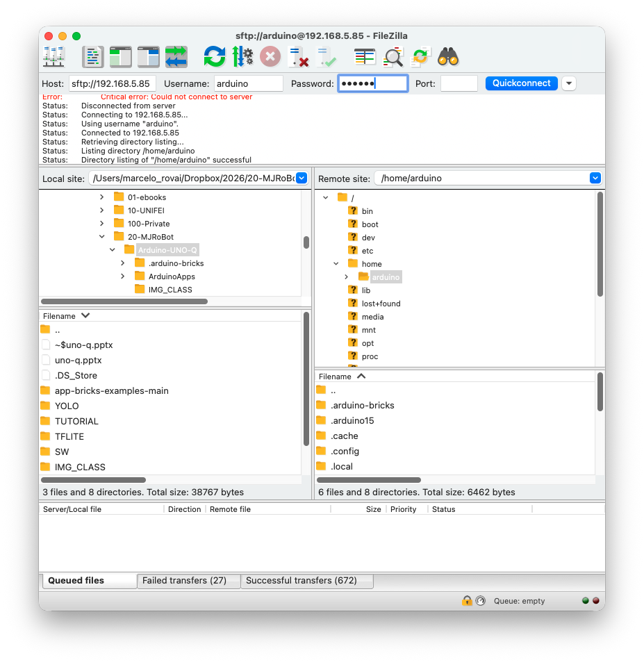The height and width of the screenshot is (662, 644).
Task: Click the speed limits gauge icon
Action: [481, 601]
